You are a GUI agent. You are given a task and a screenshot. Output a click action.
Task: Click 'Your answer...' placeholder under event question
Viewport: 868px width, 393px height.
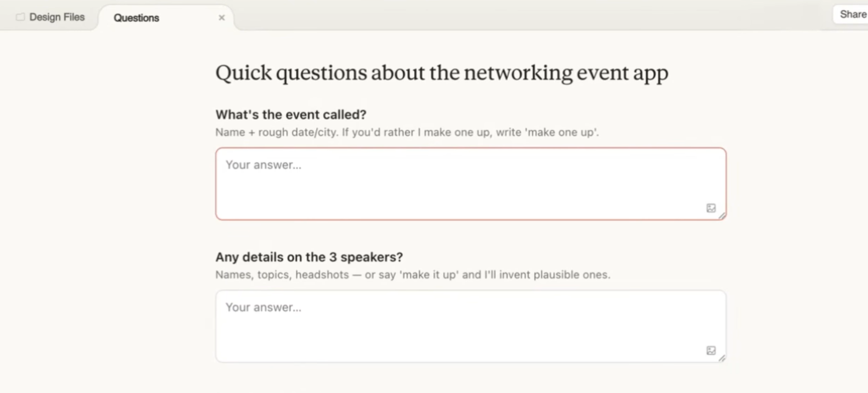[263, 165]
